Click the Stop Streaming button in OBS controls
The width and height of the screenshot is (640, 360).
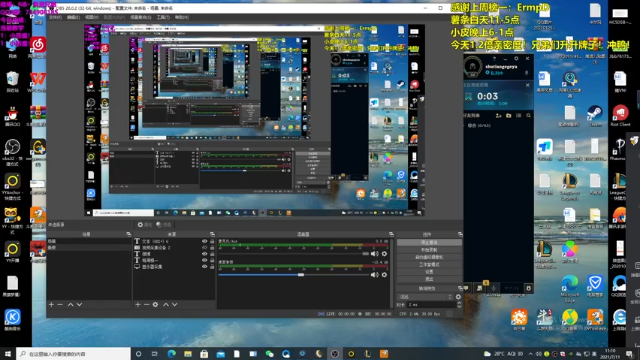(429, 242)
